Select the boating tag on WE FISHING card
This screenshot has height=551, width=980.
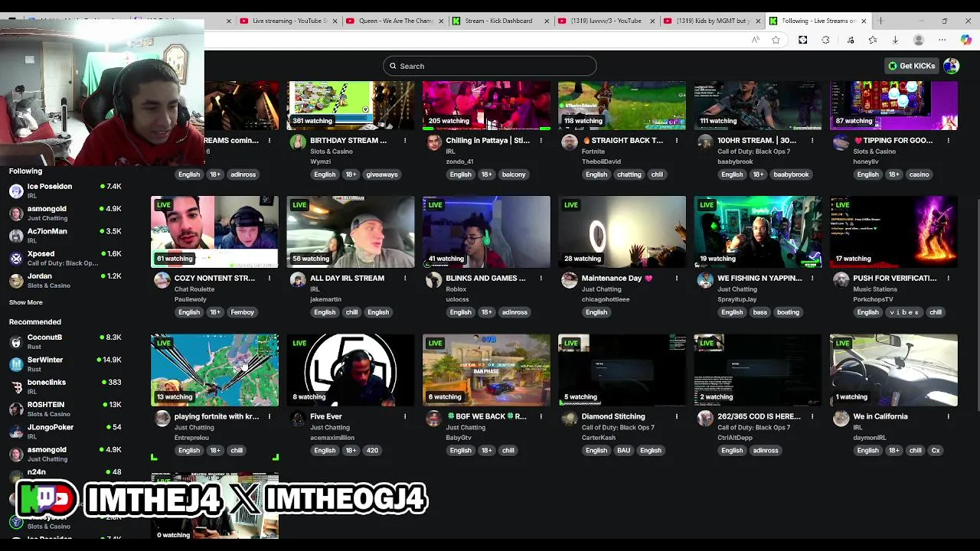click(x=788, y=312)
